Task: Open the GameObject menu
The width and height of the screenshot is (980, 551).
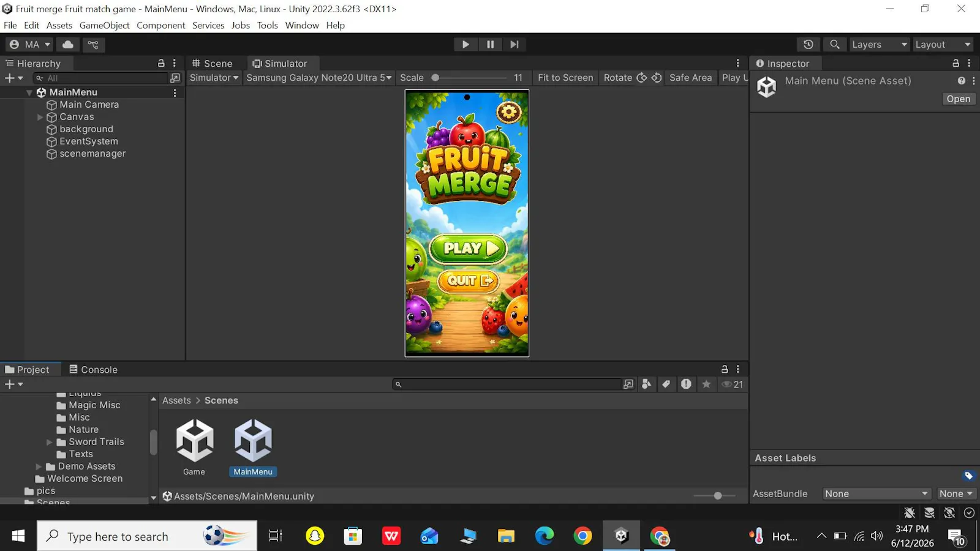Action: click(x=104, y=25)
